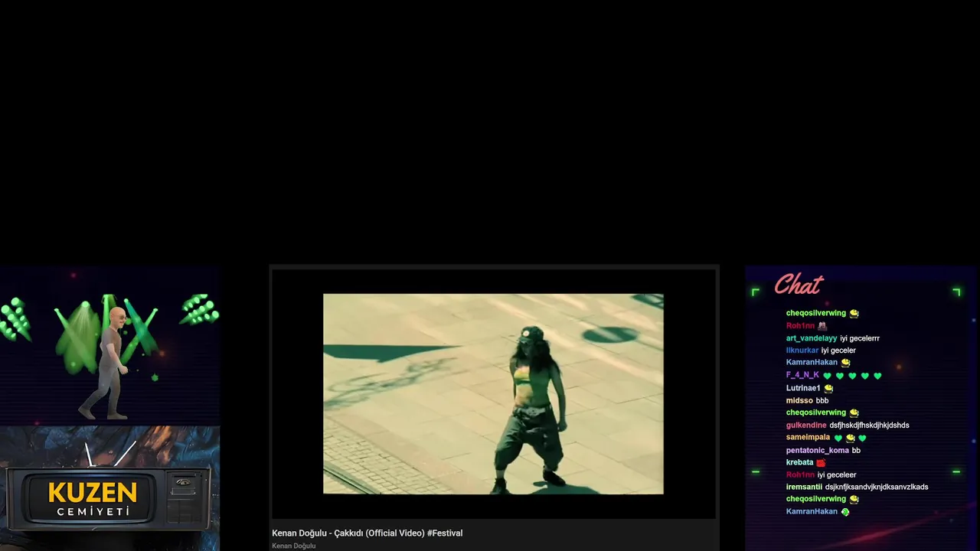
Task: Click the message 'dsjknfjksandvjknjdksanvzlkads'
Action: [x=877, y=487]
